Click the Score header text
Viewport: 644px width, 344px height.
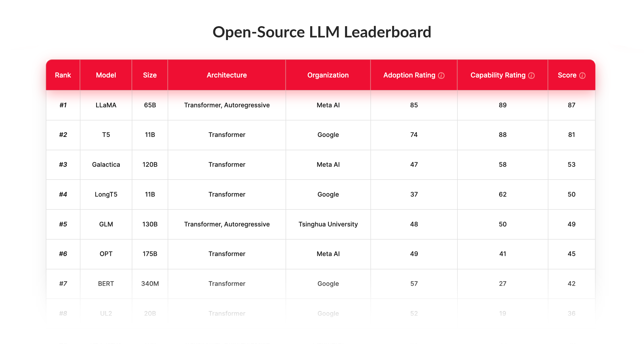click(x=567, y=75)
